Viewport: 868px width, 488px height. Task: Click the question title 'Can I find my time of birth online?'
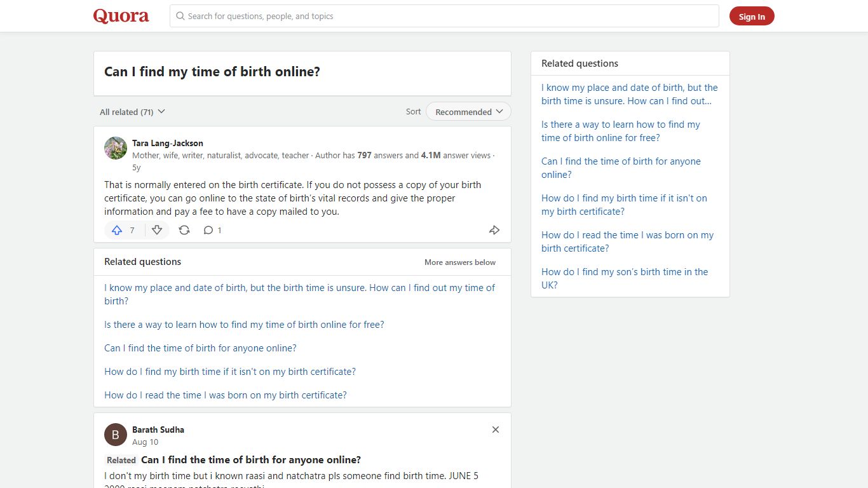click(x=212, y=72)
